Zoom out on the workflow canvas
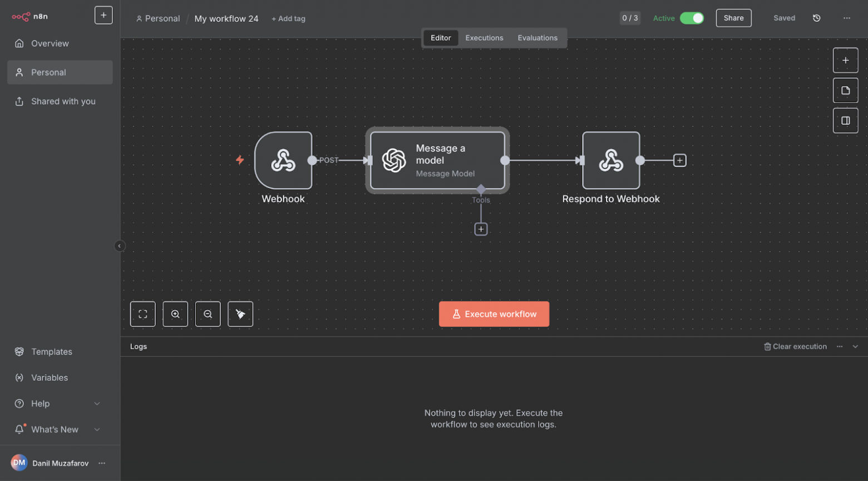 (x=208, y=313)
